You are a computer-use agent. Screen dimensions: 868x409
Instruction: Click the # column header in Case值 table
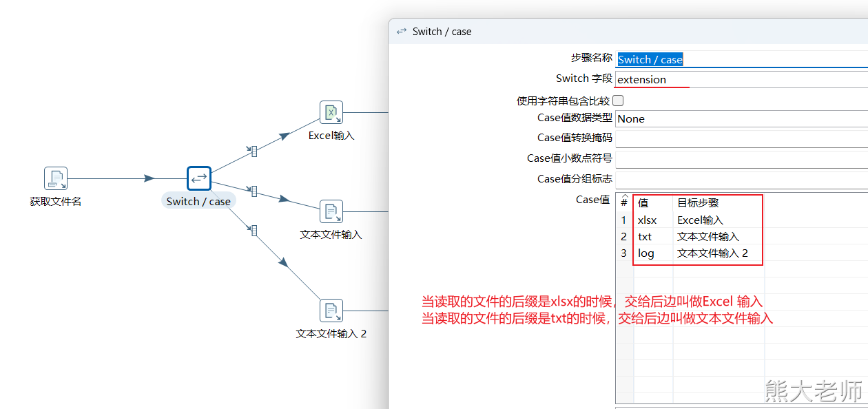click(x=624, y=203)
